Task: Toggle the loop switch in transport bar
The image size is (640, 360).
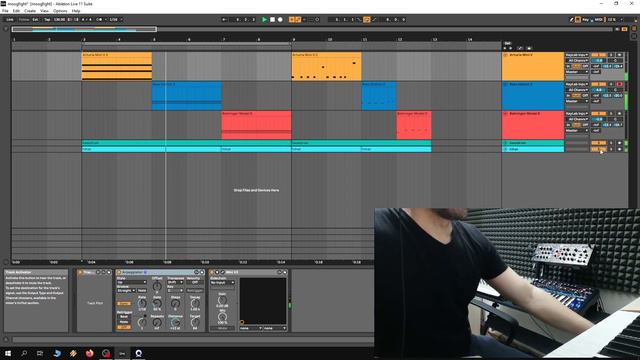Action: pyautogui.click(x=367, y=19)
